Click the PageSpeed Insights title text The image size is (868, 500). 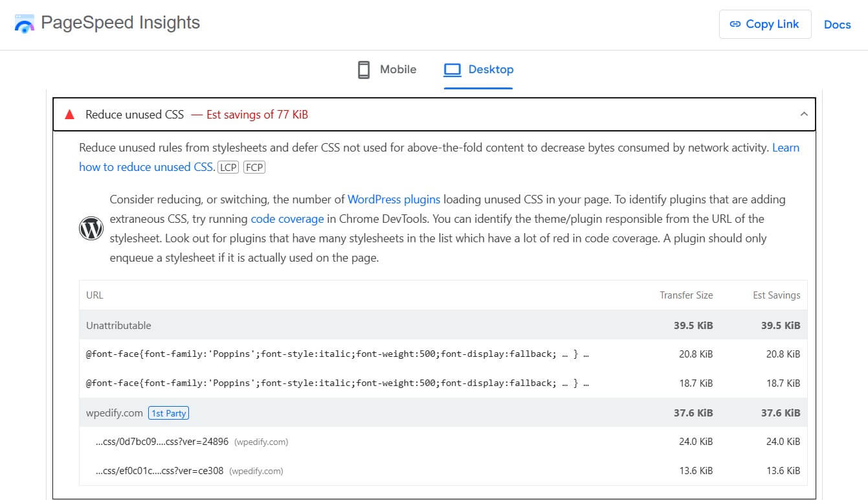click(120, 23)
